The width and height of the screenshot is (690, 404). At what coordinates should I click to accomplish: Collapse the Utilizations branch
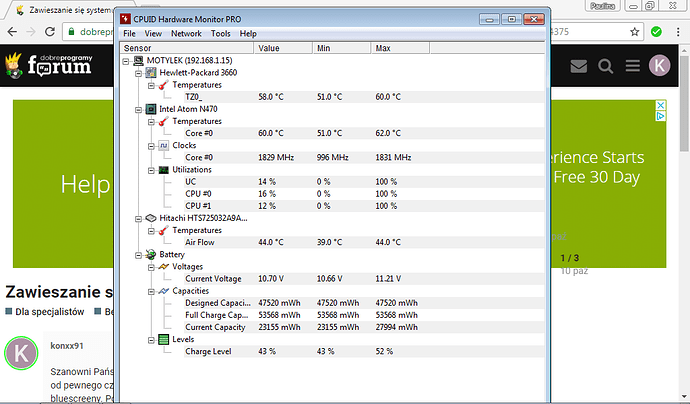[x=151, y=170]
